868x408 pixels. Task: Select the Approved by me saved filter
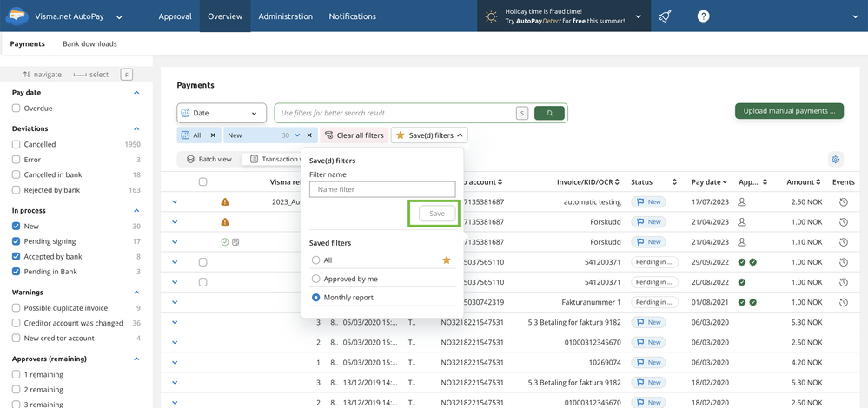pyautogui.click(x=316, y=279)
